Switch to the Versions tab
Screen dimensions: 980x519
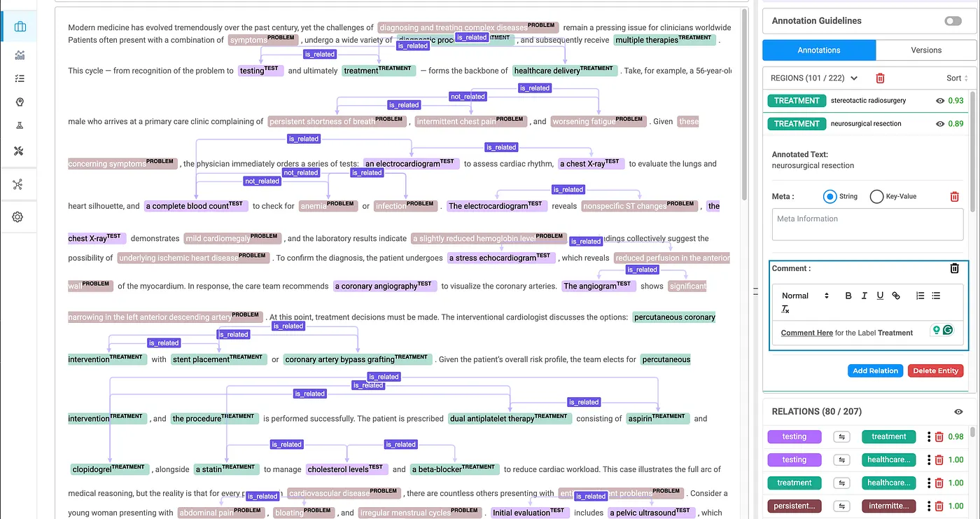tap(926, 50)
